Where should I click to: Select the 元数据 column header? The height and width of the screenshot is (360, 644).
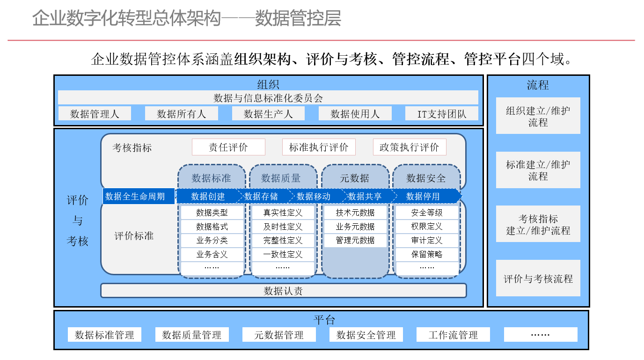(x=354, y=178)
